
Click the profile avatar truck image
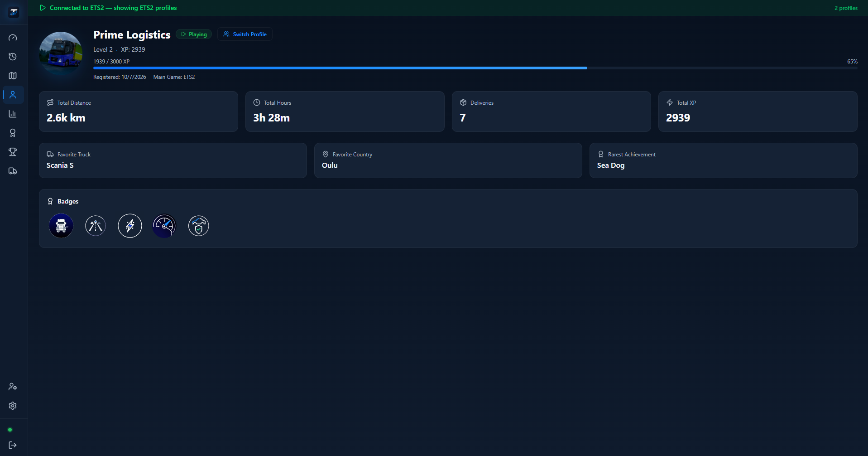click(x=61, y=53)
